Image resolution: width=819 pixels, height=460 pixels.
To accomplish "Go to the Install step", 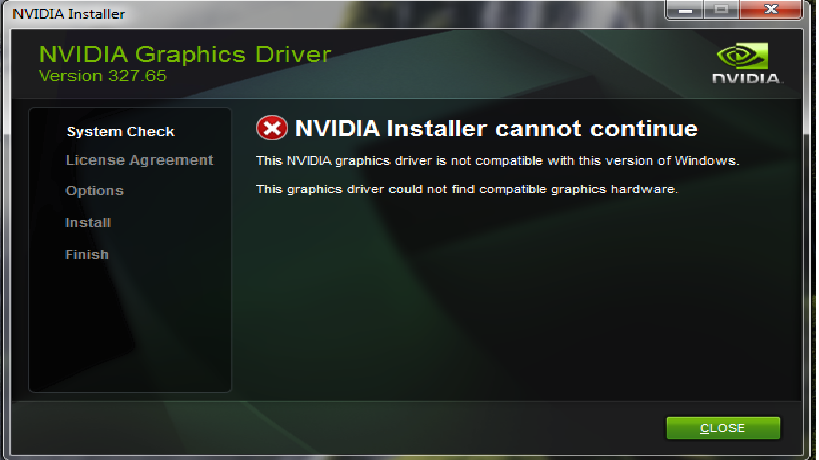I will pos(88,222).
